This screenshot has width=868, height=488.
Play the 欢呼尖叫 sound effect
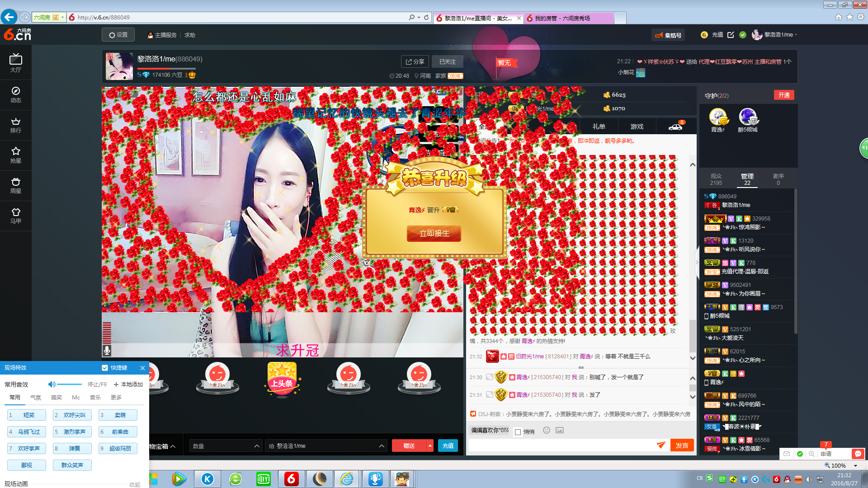[x=72, y=415]
